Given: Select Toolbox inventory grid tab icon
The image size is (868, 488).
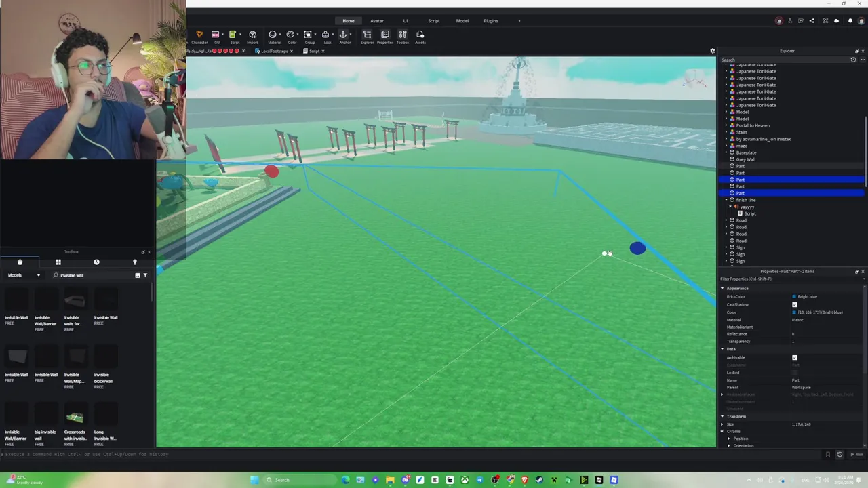Looking at the screenshot, I should (58, 262).
